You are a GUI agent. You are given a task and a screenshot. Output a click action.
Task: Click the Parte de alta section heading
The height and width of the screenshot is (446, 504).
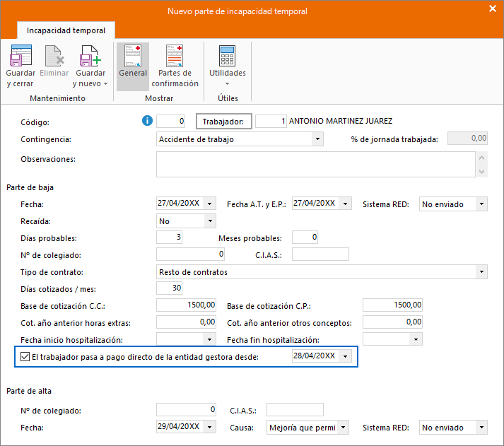click(29, 391)
